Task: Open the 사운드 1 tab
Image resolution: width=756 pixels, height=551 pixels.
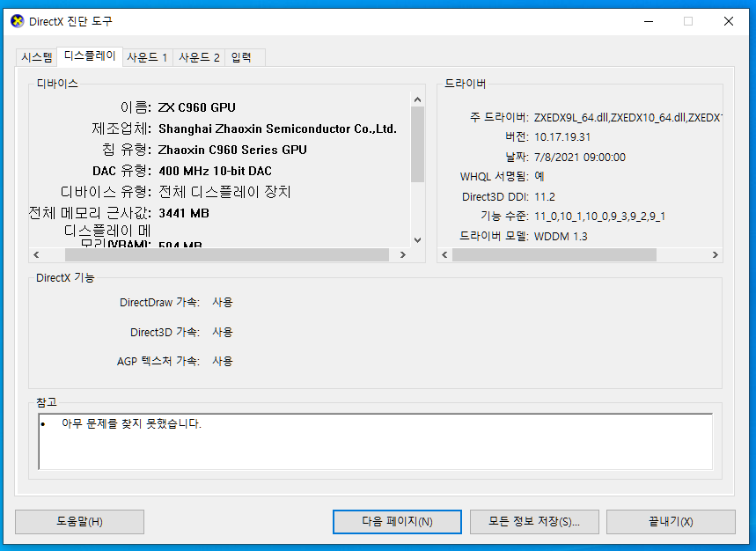Action: click(x=147, y=57)
